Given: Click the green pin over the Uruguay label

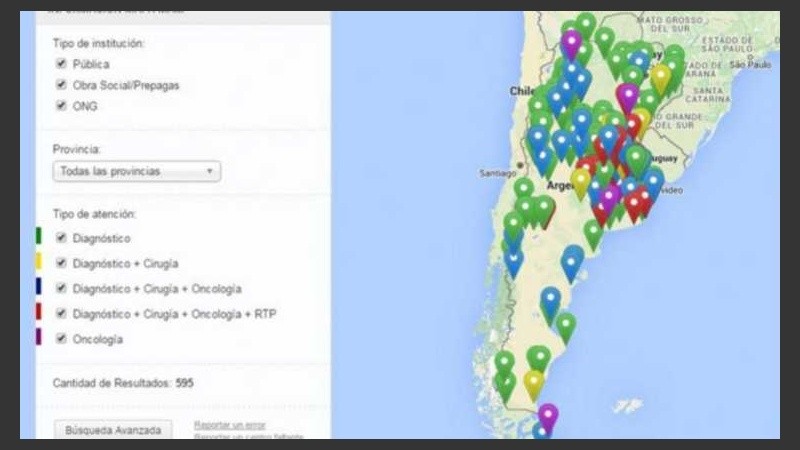Looking at the screenshot, I should pos(636,160).
